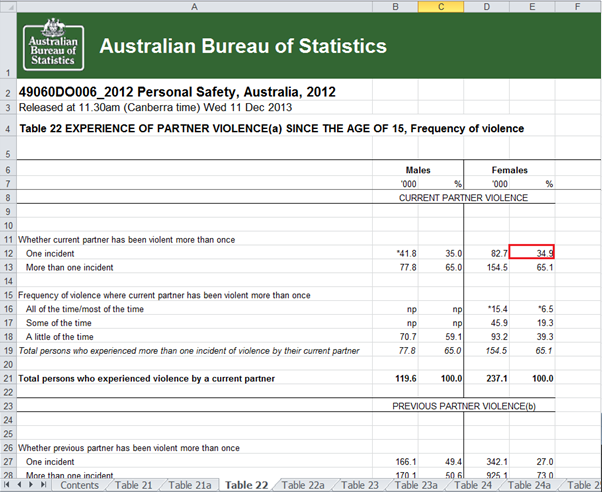This screenshot has width=602, height=492.
Task: Select the cell with value 34.9
Action: point(532,252)
